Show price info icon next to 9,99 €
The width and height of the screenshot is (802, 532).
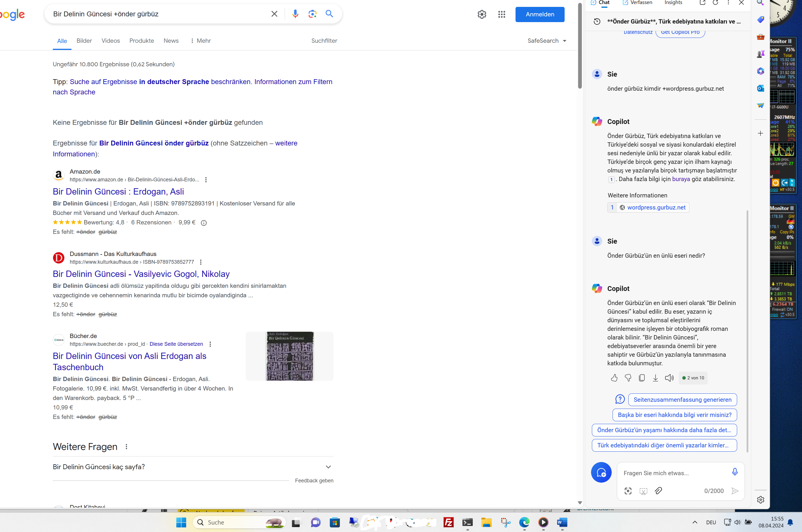point(204,223)
